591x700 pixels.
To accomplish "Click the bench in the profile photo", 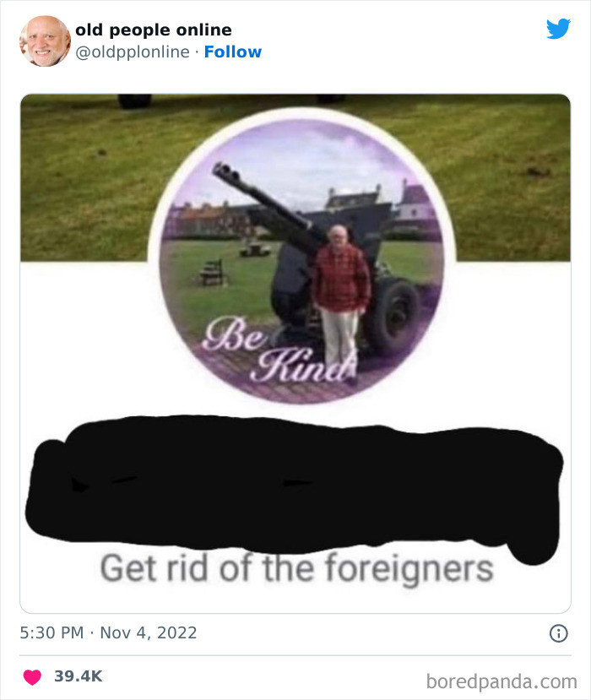I will pos(212,273).
